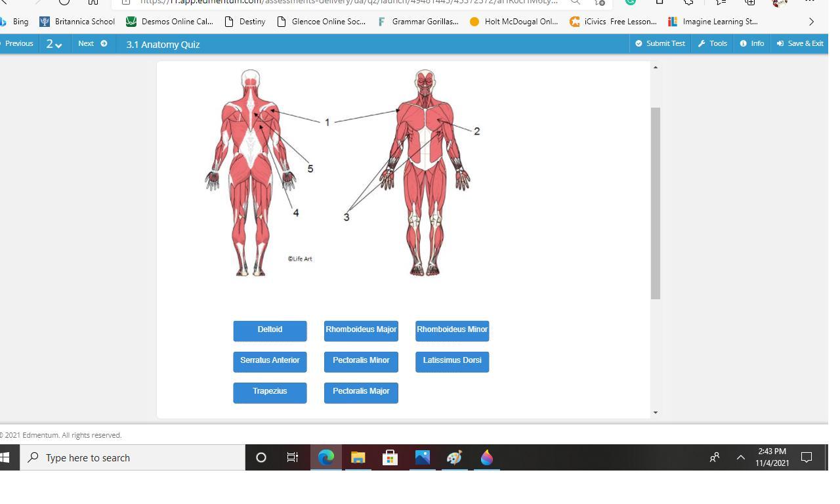Show hidden system tray icons
This screenshot has height=504, width=840.
coord(740,457)
